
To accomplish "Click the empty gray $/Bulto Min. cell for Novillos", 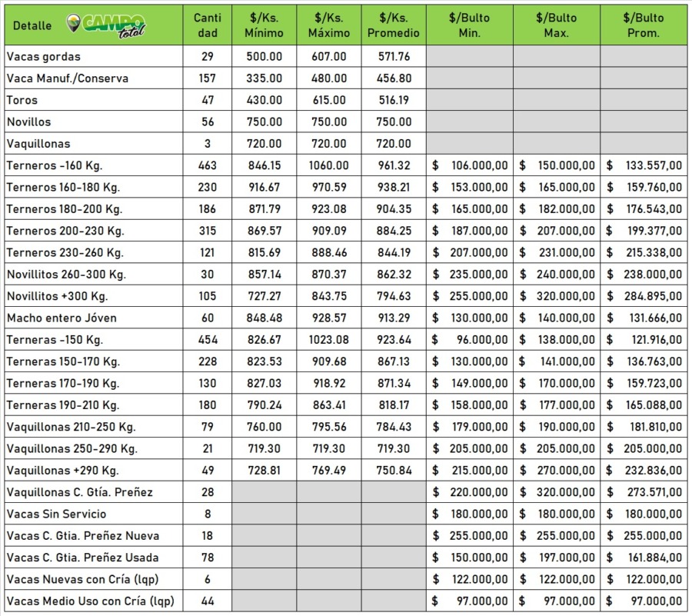I will (470, 122).
